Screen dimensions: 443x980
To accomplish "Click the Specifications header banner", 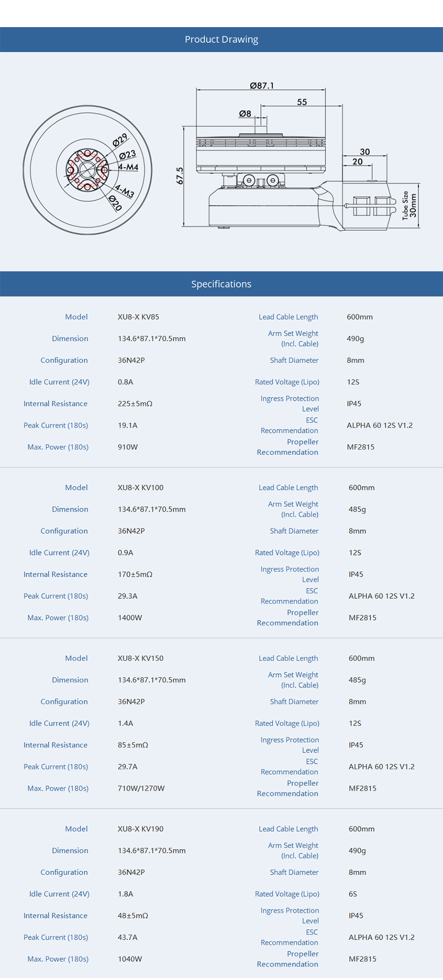I will click(x=221, y=284).
